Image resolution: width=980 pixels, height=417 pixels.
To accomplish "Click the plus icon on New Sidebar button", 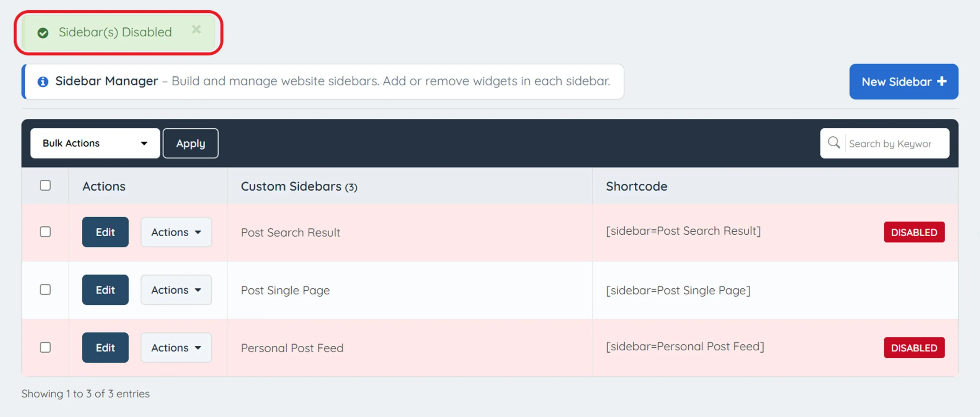I will [x=942, y=81].
